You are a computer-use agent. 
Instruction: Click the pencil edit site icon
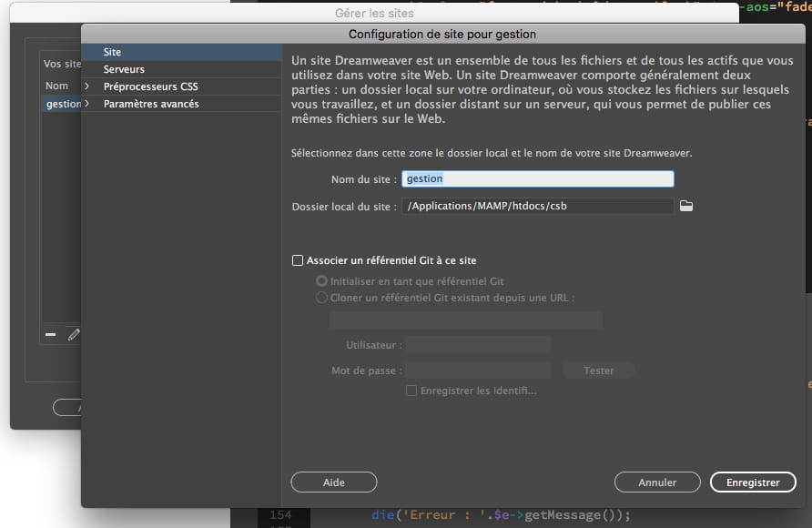(74, 335)
